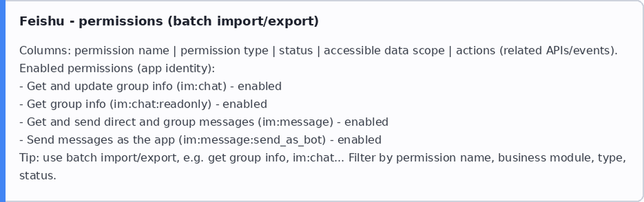Image resolution: width=644 pixels, height=202 pixels.
Task: Click 'enabled' status after im:chat
Action: pyautogui.click(x=260, y=86)
